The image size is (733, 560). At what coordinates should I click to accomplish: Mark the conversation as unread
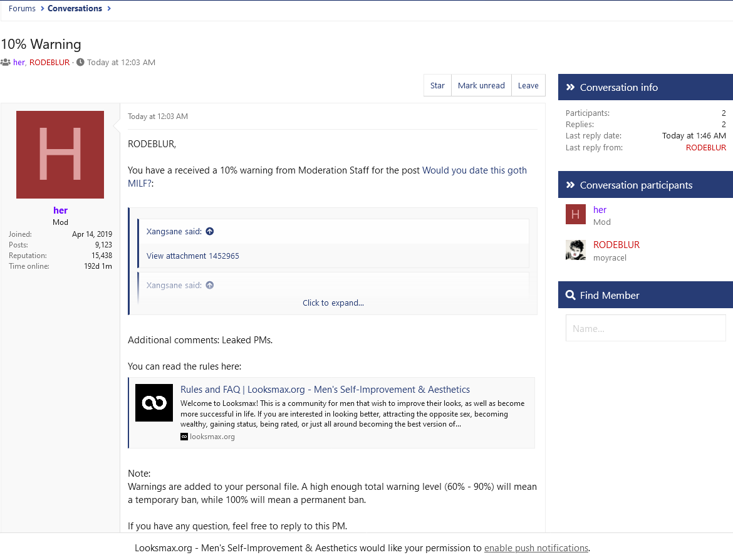tap(481, 86)
